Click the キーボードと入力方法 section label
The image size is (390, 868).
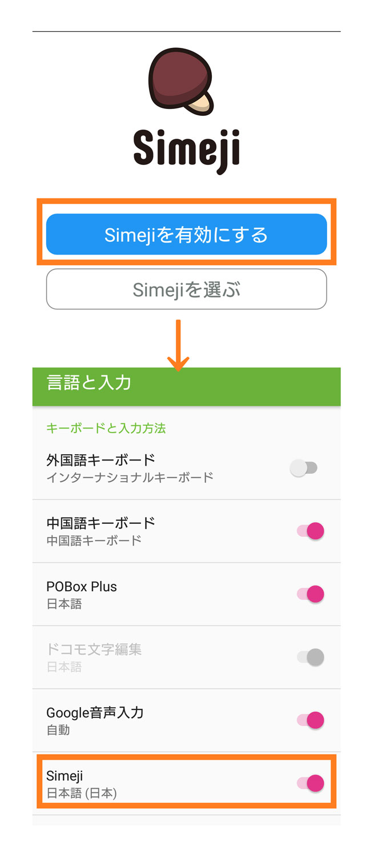coord(106,428)
